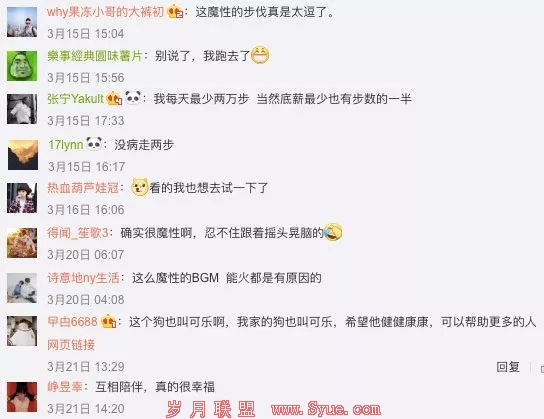Click the membership badge beside 张宁Yakult
The image size is (544, 419).
tap(114, 99)
